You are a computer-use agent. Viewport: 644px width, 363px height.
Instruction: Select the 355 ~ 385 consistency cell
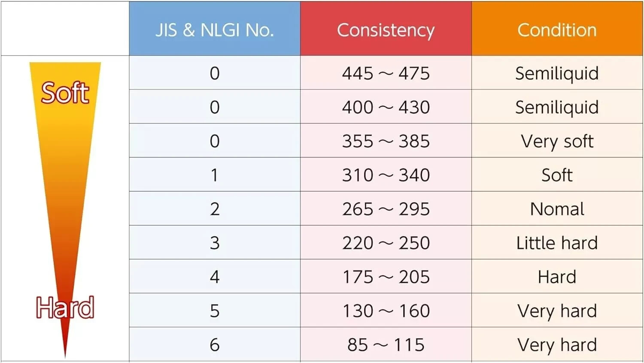point(386,141)
